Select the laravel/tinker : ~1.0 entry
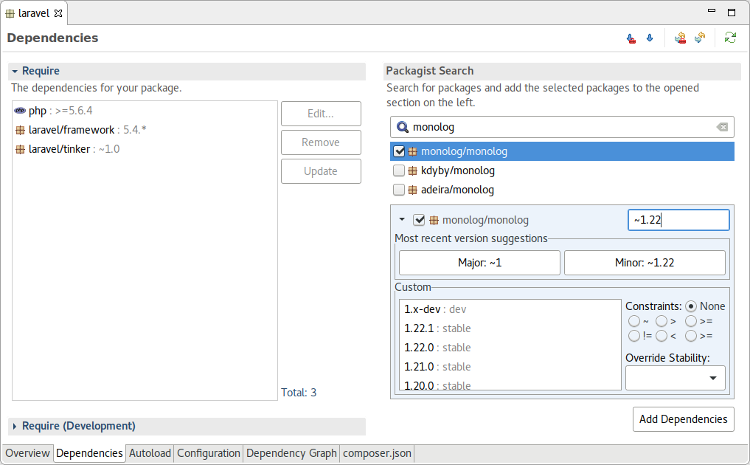Screen dimensions: 750x465 pyautogui.click(x=145, y=149)
